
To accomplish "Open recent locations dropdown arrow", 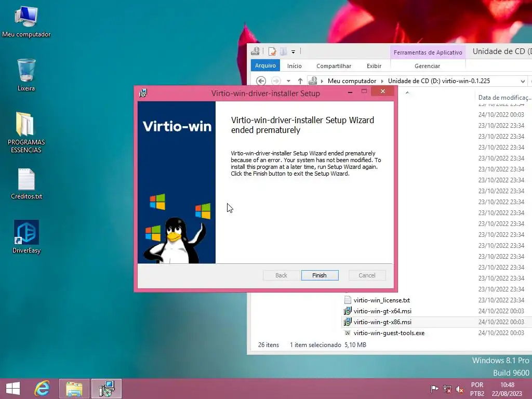I will [x=288, y=81].
